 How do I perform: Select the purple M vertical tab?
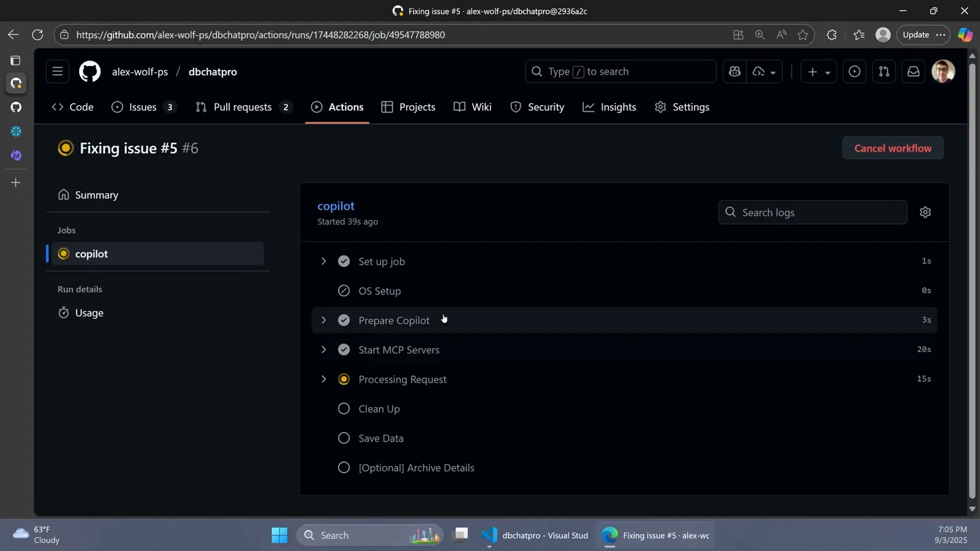coord(16,156)
